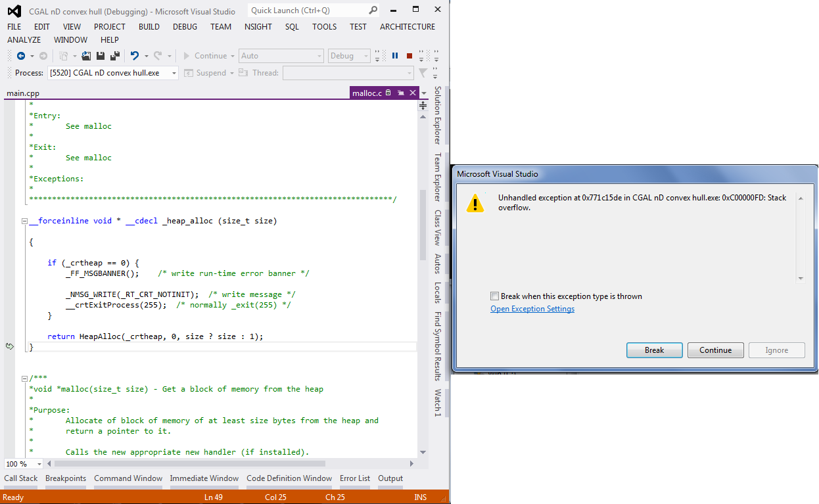Click the Navigate Backward arrow icon
The height and width of the screenshot is (504, 819).
point(20,56)
